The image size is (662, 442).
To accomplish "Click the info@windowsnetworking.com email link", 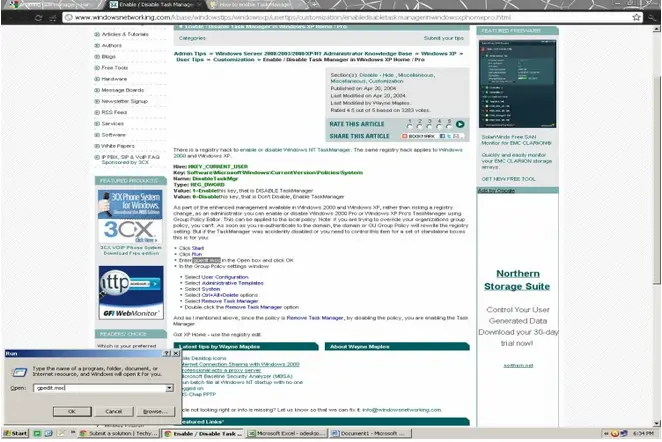I will [402, 410].
